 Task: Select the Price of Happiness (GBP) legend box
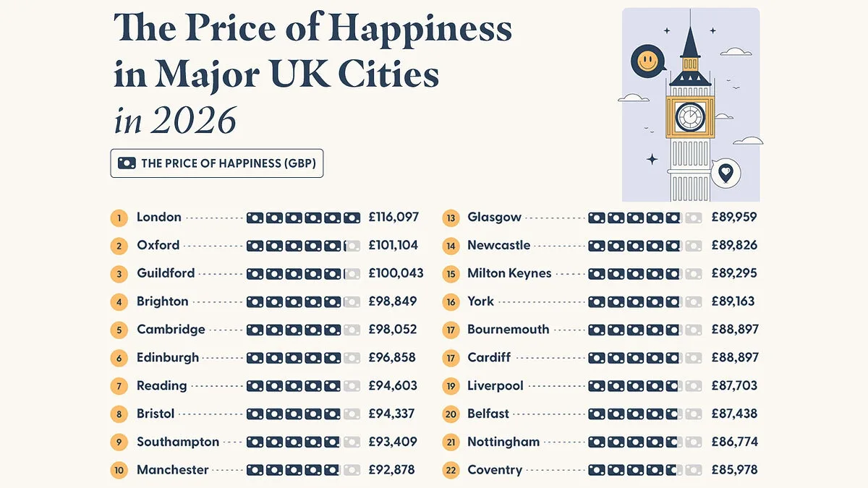(217, 163)
